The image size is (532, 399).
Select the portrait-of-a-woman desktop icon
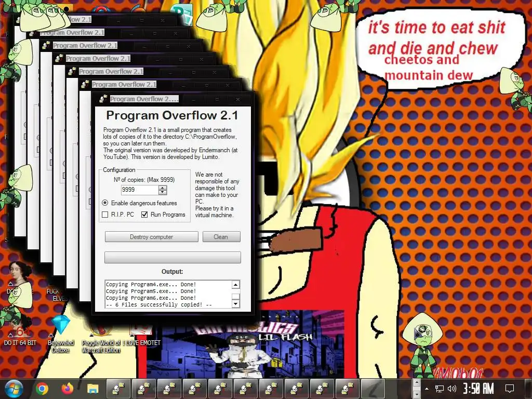(20, 273)
